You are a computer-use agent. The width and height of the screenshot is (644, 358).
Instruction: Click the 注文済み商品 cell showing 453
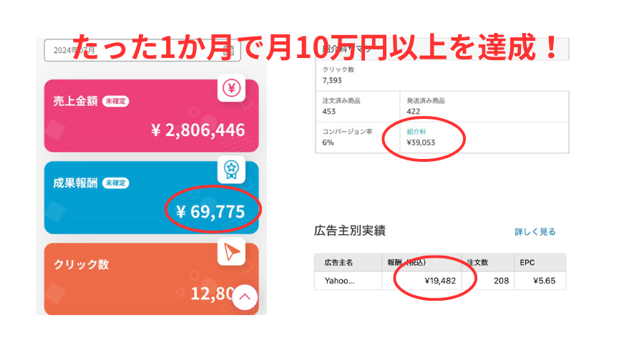coord(358,106)
